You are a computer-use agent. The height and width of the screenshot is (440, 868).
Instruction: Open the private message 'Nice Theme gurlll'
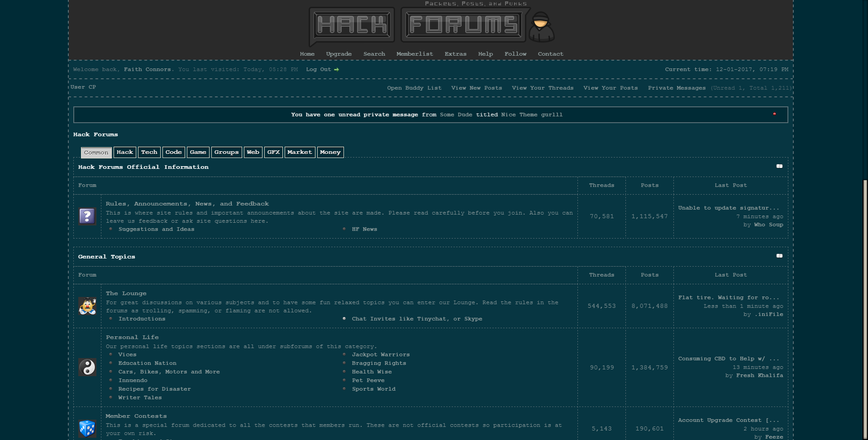click(x=532, y=115)
